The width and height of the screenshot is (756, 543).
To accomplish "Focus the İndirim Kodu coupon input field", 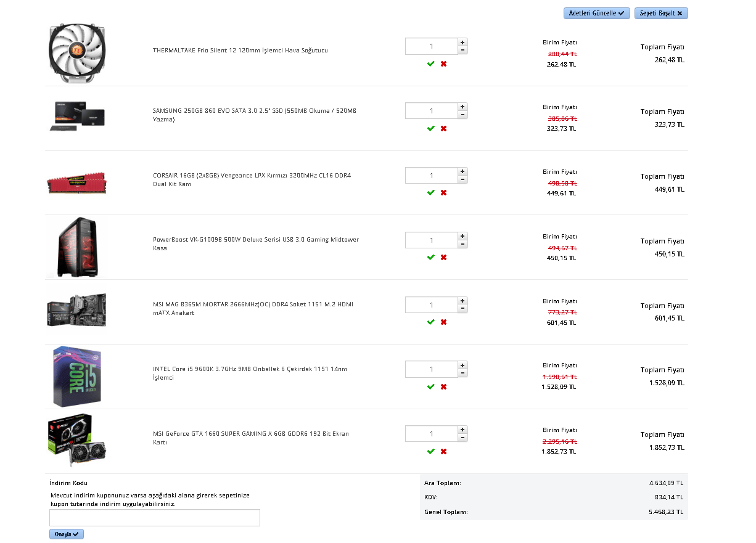I will (155, 518).
